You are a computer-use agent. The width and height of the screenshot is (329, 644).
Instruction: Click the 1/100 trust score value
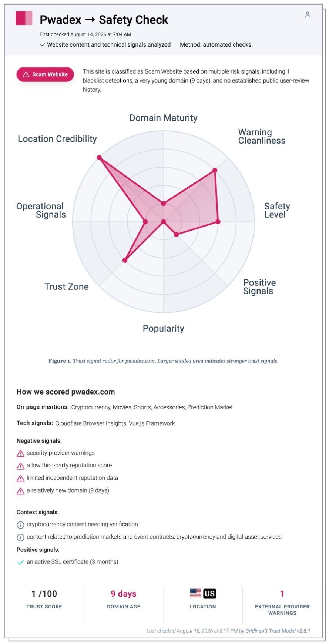tap(44, 594)
